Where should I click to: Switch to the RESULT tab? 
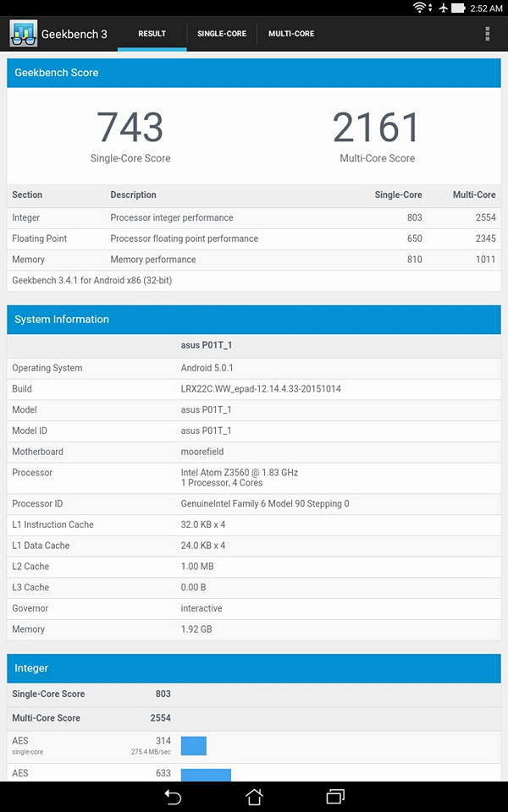click(x=152, y=34)
